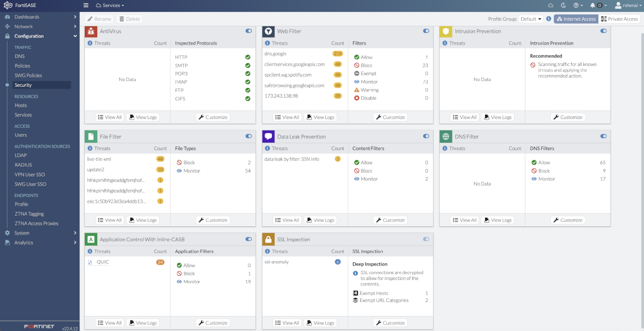Select Security in the sidebar

(42, 85)
